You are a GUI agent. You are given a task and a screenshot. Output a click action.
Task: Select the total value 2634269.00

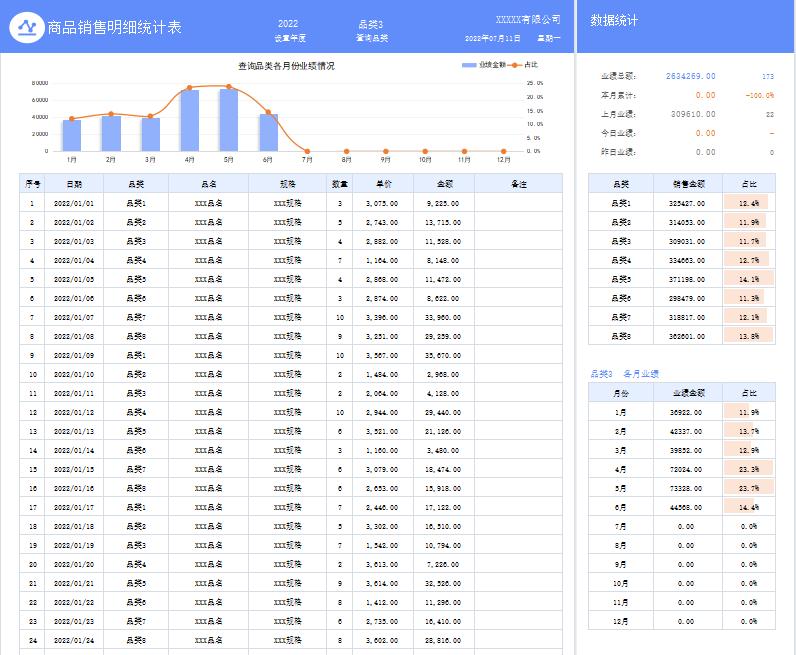tap(690, 76)
